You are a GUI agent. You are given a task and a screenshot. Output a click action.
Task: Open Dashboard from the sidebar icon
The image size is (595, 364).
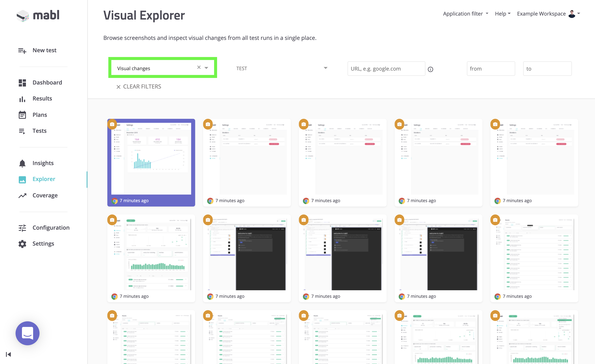coord(22,83)
